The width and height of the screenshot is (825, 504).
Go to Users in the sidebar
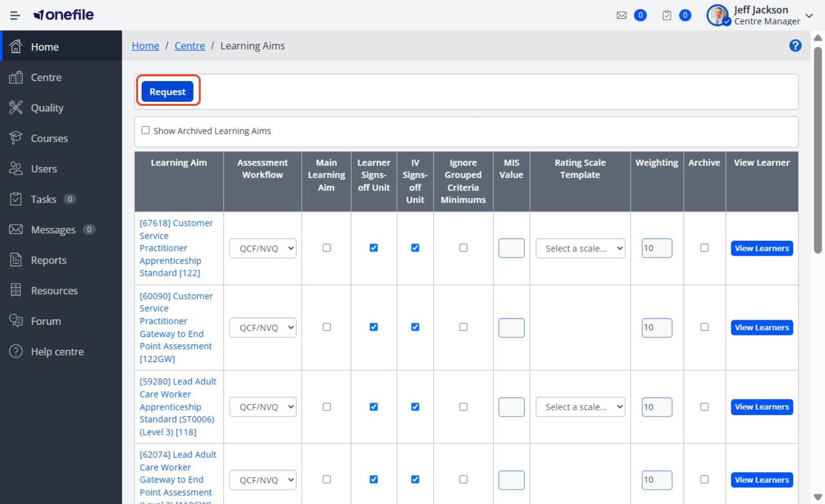[44, 169]
